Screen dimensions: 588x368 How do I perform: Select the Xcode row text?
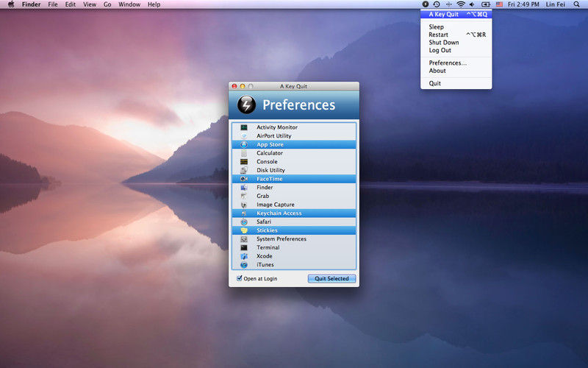265,256
